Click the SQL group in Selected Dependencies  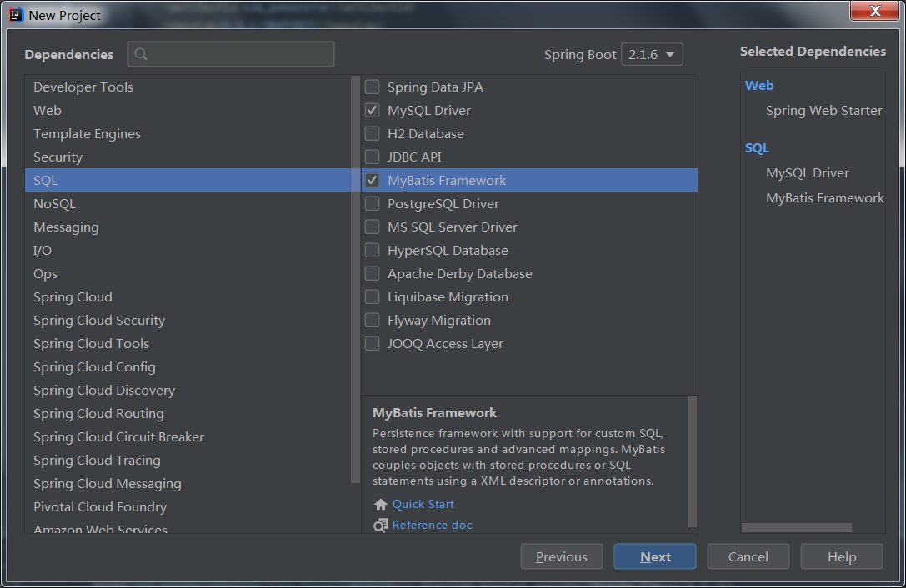click(757, 148)
